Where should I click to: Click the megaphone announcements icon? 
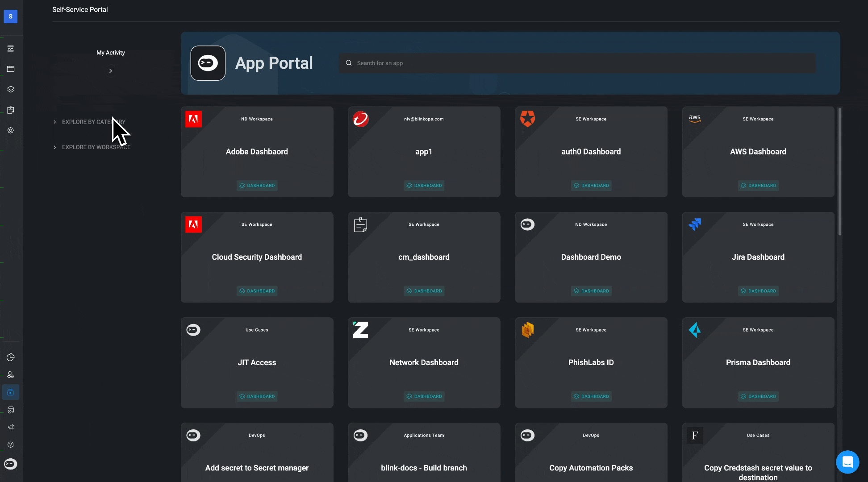(x=11, y=427)
